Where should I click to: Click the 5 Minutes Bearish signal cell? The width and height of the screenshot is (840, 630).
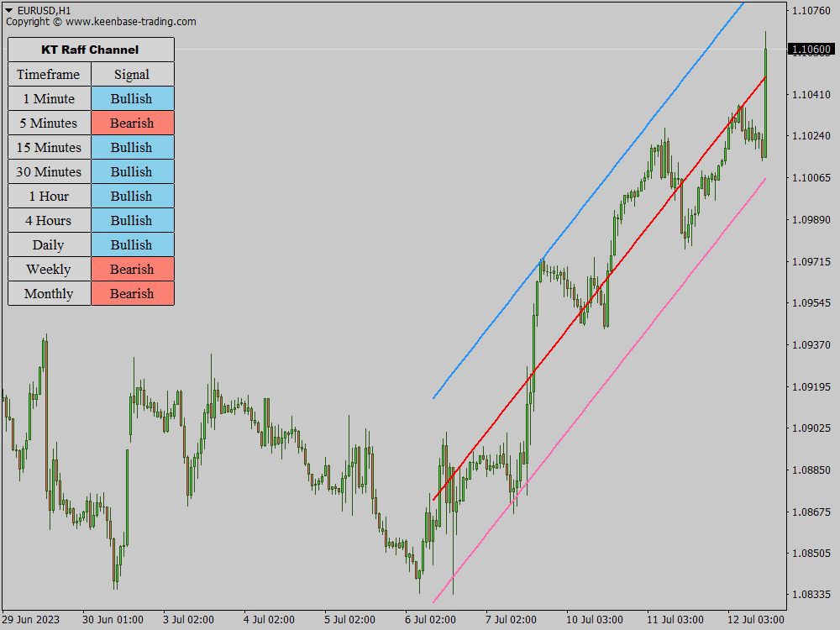[x=132, y=123]
